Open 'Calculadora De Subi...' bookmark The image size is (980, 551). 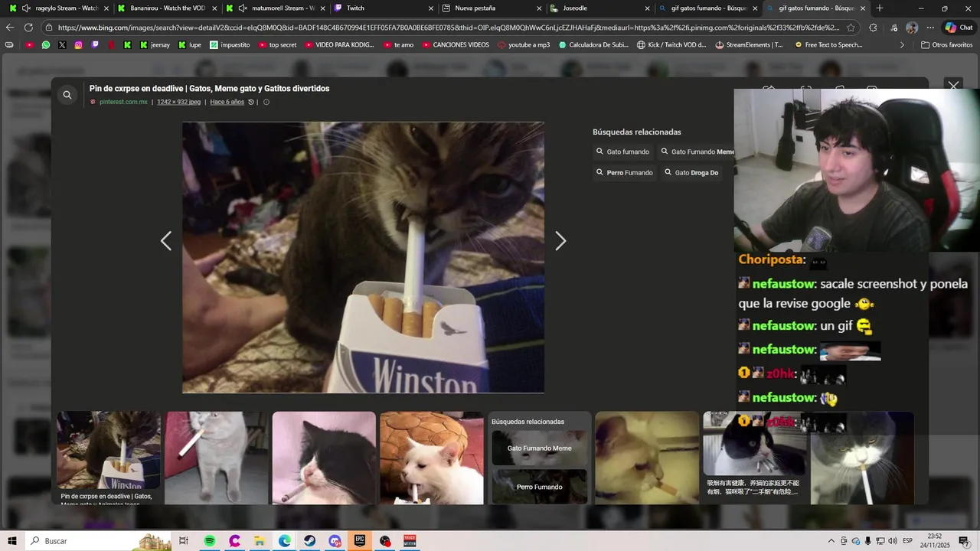pos(594,45)
